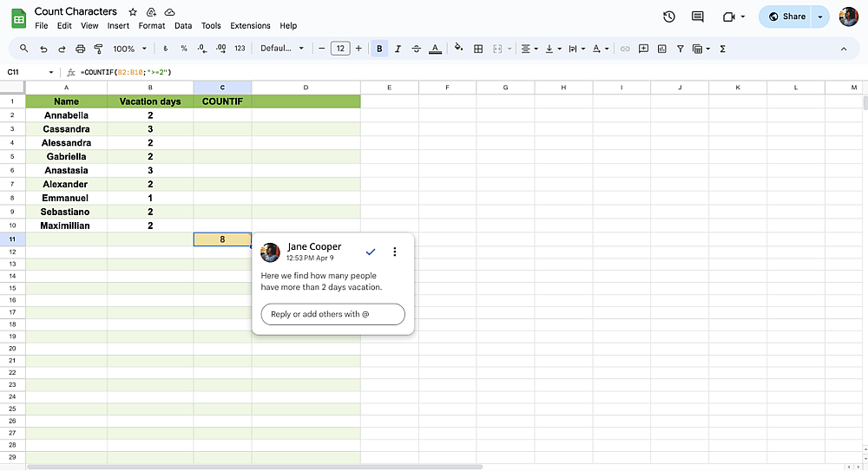Screen dimensions: 868x471
Task: Open the Edit menu
Action: tap(64, 25)
